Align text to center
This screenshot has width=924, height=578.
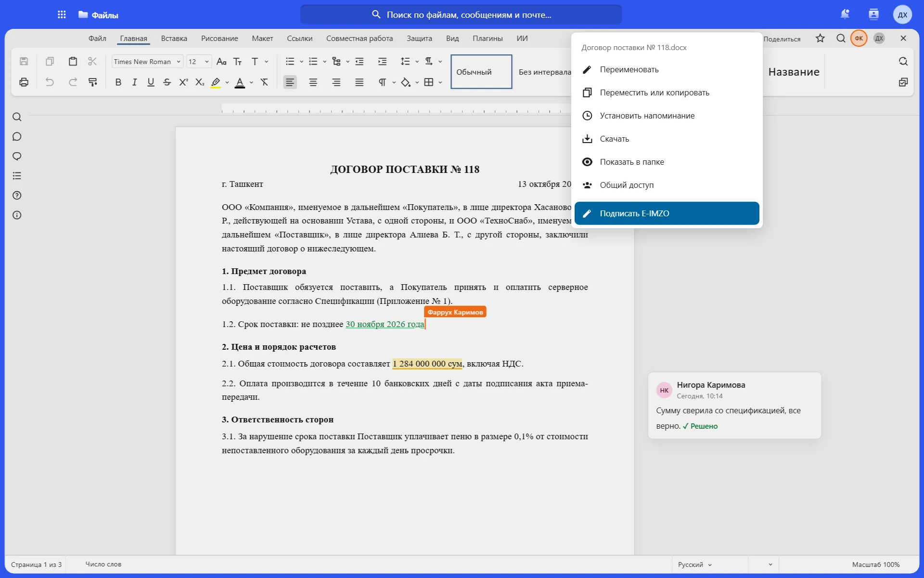313,82
